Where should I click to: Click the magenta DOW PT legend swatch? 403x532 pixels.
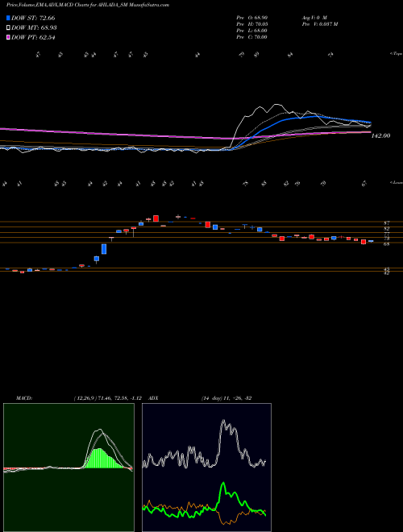8,37
